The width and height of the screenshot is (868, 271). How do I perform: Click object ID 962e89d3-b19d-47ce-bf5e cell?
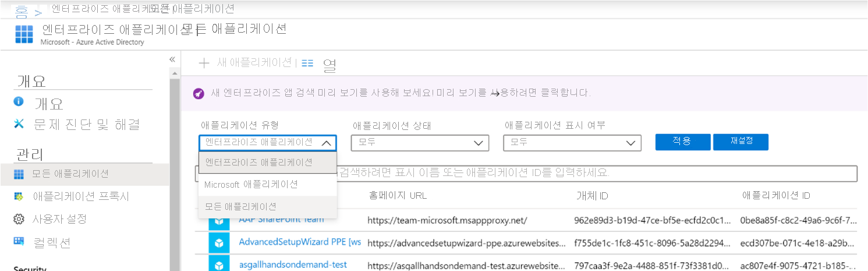click(651, 220)
